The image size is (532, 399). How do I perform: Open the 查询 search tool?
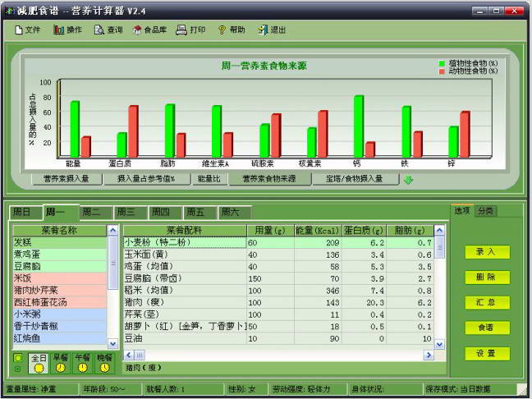(x=108, y=30)
